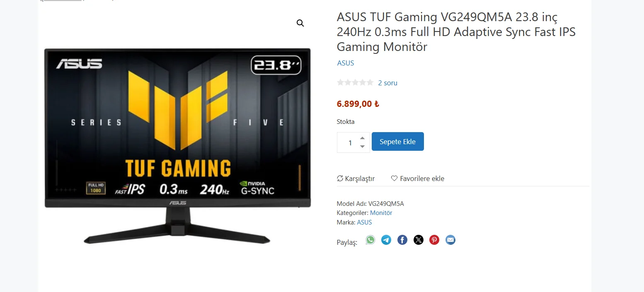This screenshot has width=644, height=292.
Task: Share product via WhatsApp icon
Action: point(370,240)
